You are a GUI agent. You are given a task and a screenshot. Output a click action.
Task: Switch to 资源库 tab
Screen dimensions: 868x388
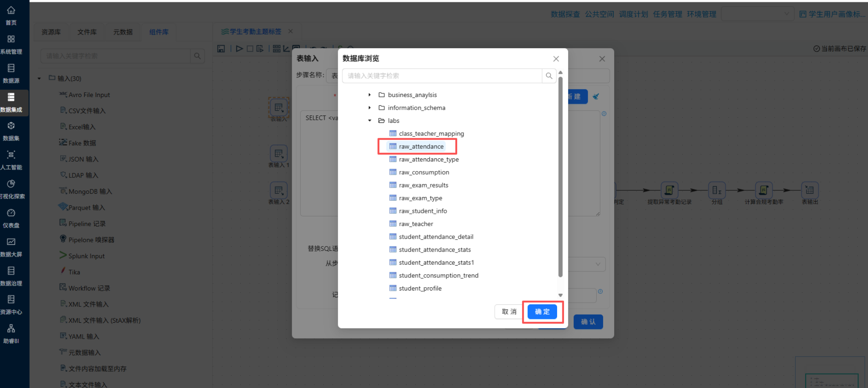point(51,32)
